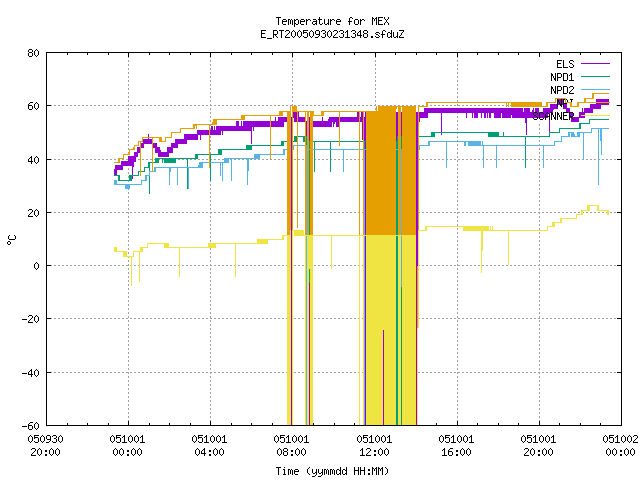
Task: Click the y-axis value 60
Action: [33, 106]
